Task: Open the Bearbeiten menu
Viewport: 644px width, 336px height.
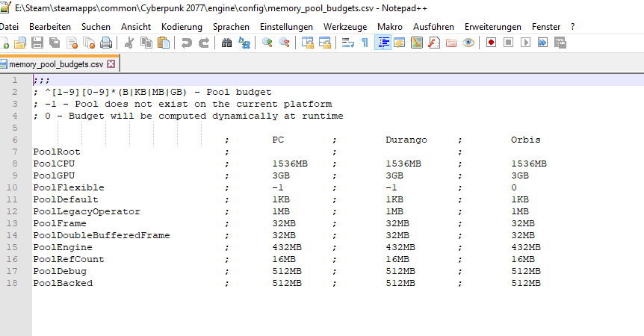Action: click(50, 27)
